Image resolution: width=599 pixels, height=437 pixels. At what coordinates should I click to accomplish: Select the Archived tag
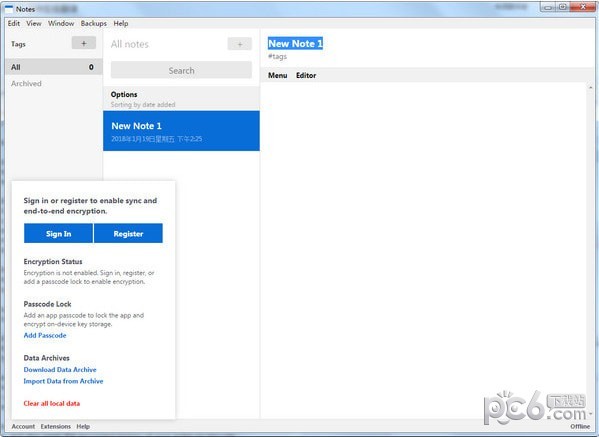pyautogui.click(x=26, y=83)
